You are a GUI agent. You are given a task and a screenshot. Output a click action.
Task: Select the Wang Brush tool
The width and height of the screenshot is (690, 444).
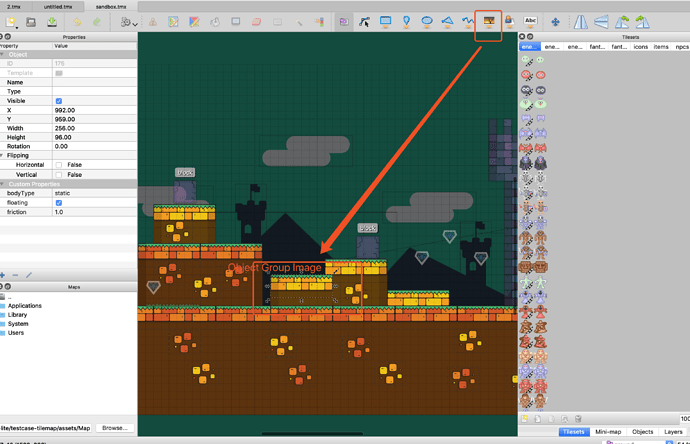(194, 22)
